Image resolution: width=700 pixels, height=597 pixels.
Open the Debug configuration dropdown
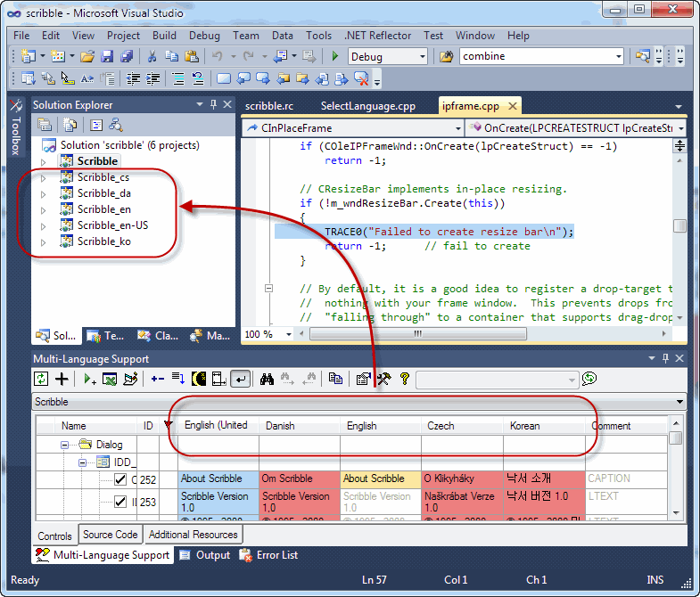pos(422,56)
